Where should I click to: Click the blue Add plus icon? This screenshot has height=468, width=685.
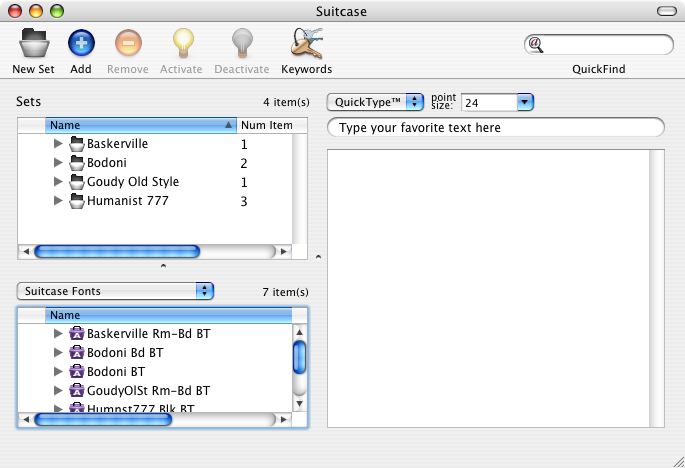[x=81, y=43]
